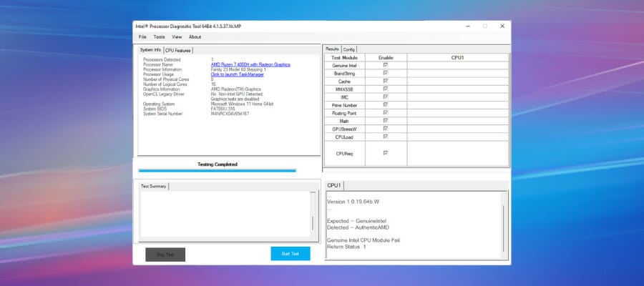Switch to the CPU Features tab
This screenshot has height=286, width=644.
pos(178,51)
